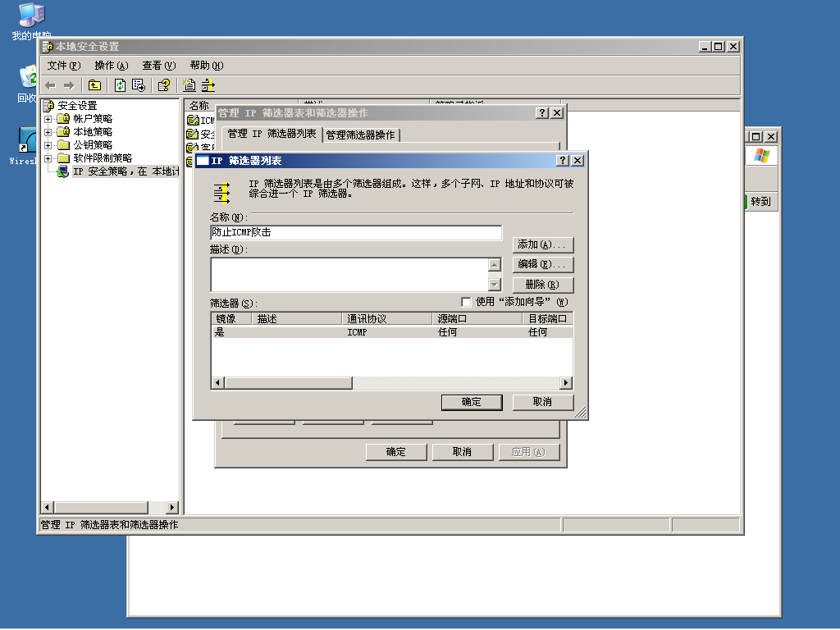The image size is (840, 630).
Task: Click 取消 in IP 筛选器列表 dialog
Action: (x=543, y=402)
